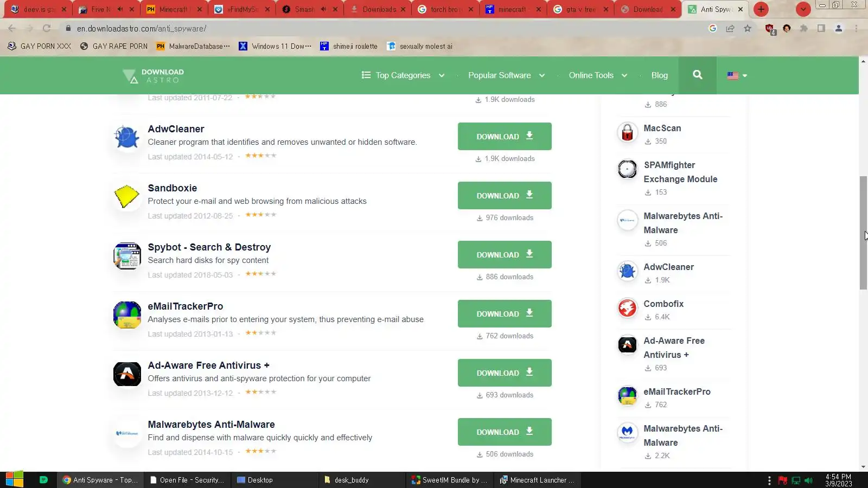The width and height of the screenshot is (868, 488).
Task: Open the Windows 11 Dow bookmark
Action: 275,46
